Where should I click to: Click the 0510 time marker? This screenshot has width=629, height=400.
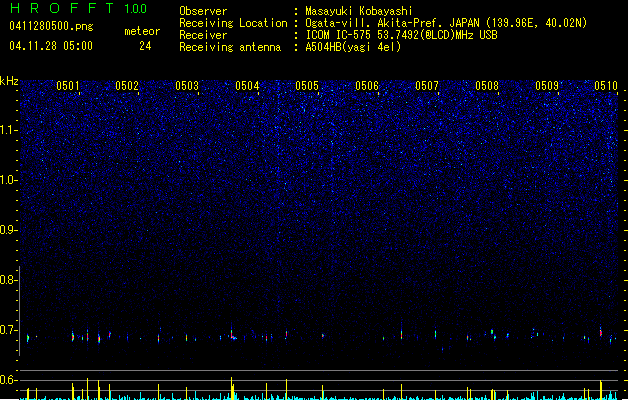click(606, 86)
